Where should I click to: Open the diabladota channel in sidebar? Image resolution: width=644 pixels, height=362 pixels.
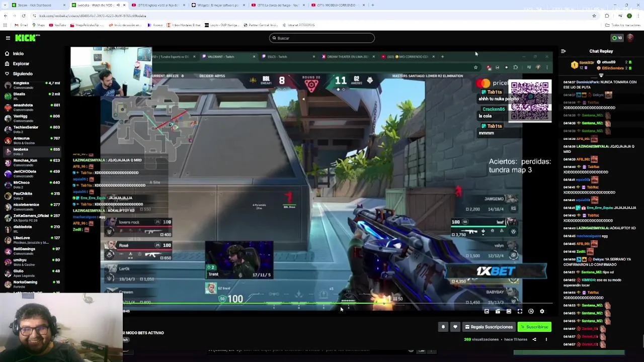[31, 229]
